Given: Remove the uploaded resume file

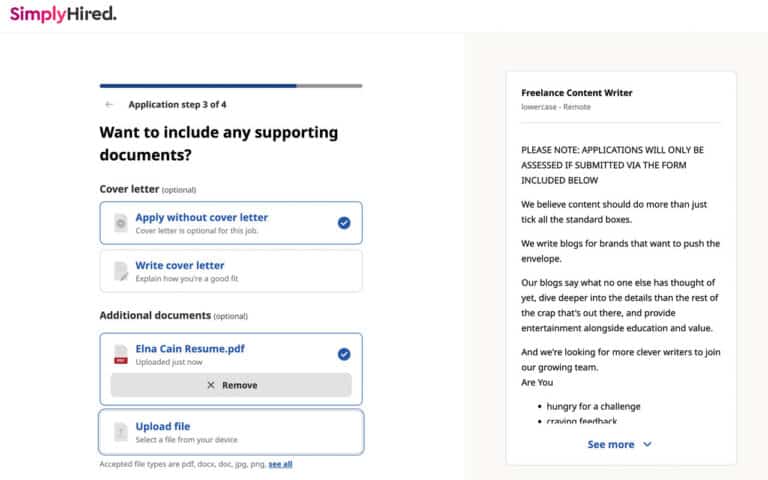Looking at the screenshot, I should [231, 385].
